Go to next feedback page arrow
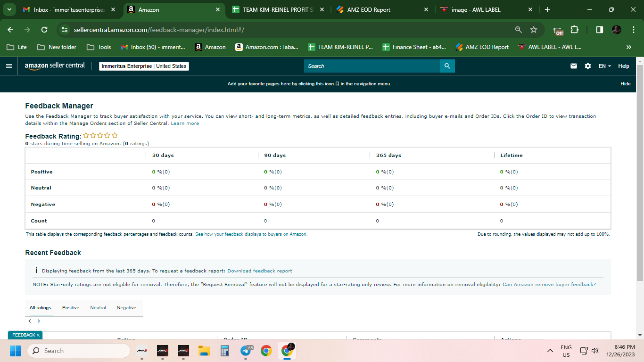This screenshot has height=362, width=644. pyautogui.click(x=39, y=321)
